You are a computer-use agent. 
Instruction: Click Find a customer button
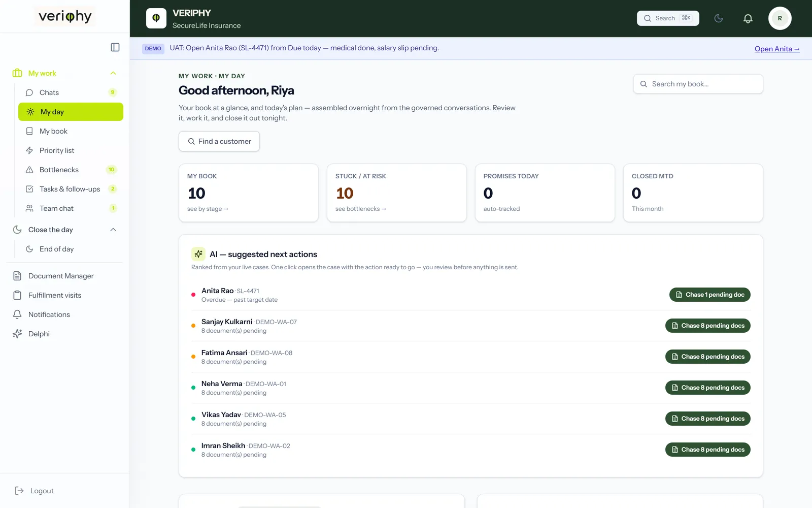(219, 141)
